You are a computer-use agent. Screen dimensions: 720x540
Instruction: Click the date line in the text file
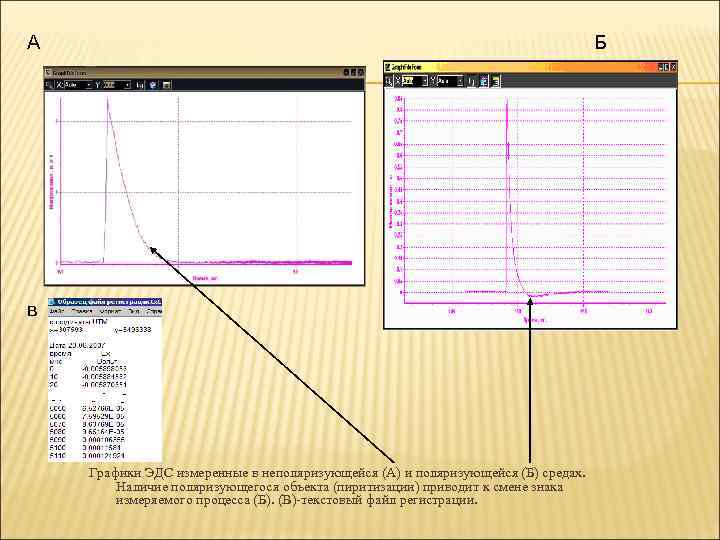click(78, 345)
